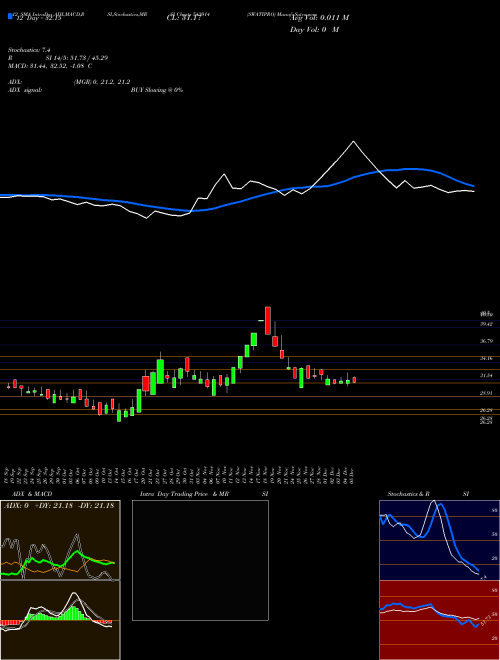Select the MACD: 31.44, 32.52, -1.08 line
This screenshot has height=660, width=500.
tap(50, 66)
